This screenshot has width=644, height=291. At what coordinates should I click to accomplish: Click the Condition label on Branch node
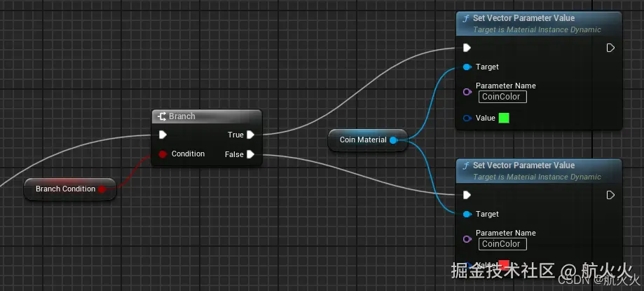(x=188, y=154)
